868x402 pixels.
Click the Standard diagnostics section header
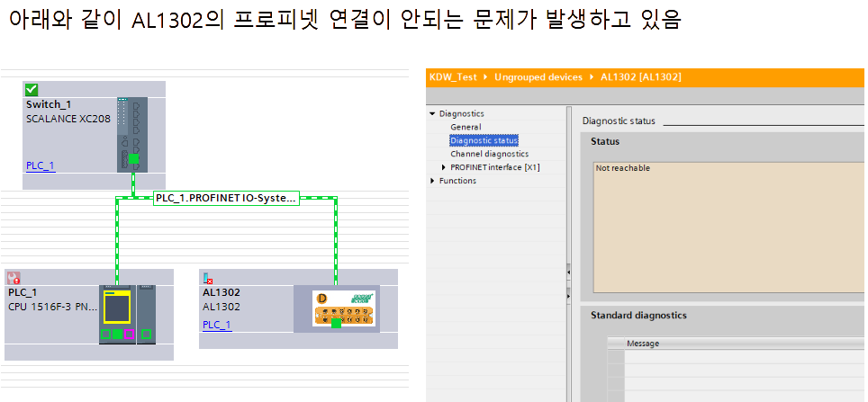point(638,315)
